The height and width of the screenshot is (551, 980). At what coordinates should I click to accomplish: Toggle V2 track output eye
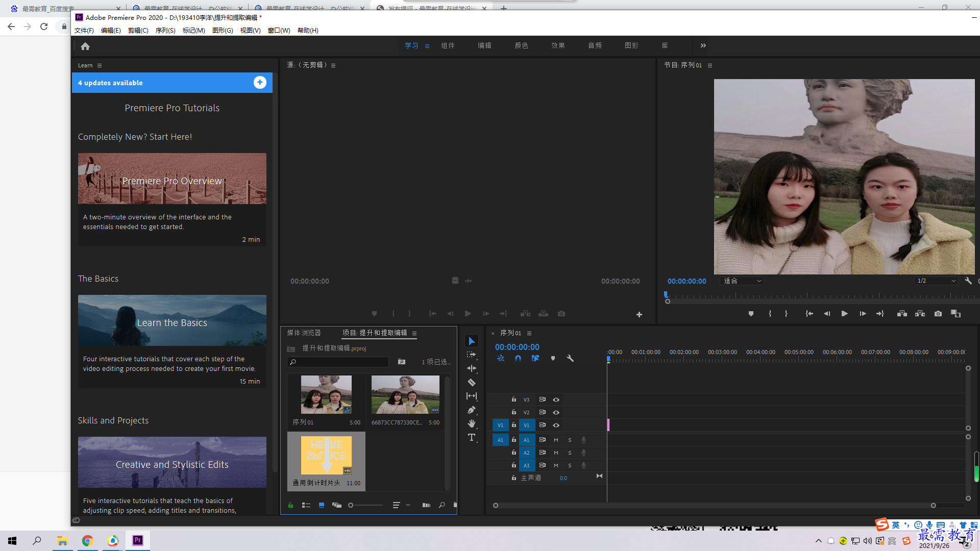coord(556,412)
